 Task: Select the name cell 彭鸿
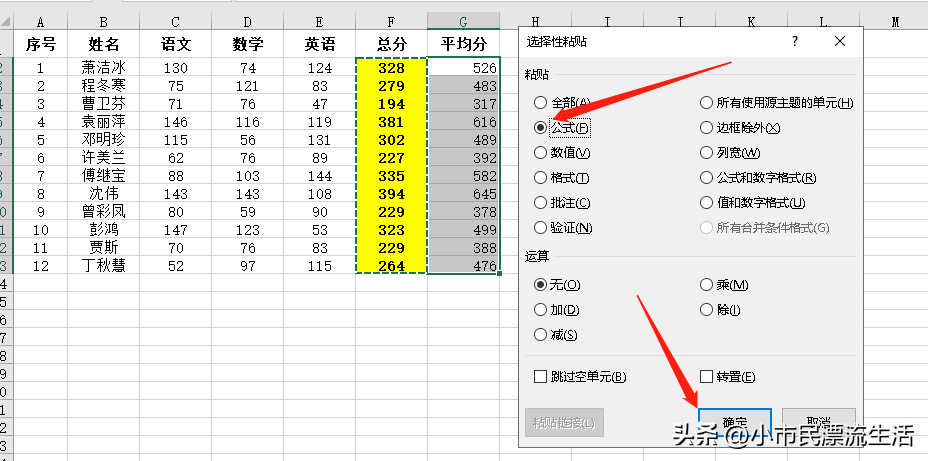(x=104, y=230)
